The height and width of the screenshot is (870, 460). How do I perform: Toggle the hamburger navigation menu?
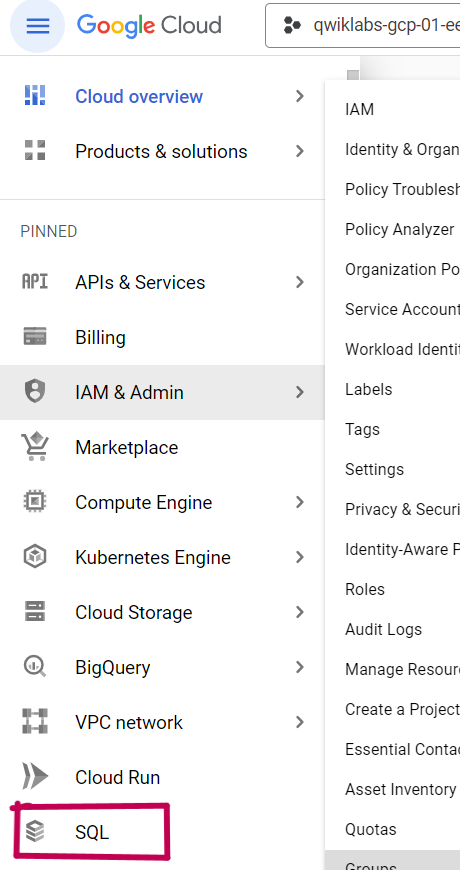point(37,26)
